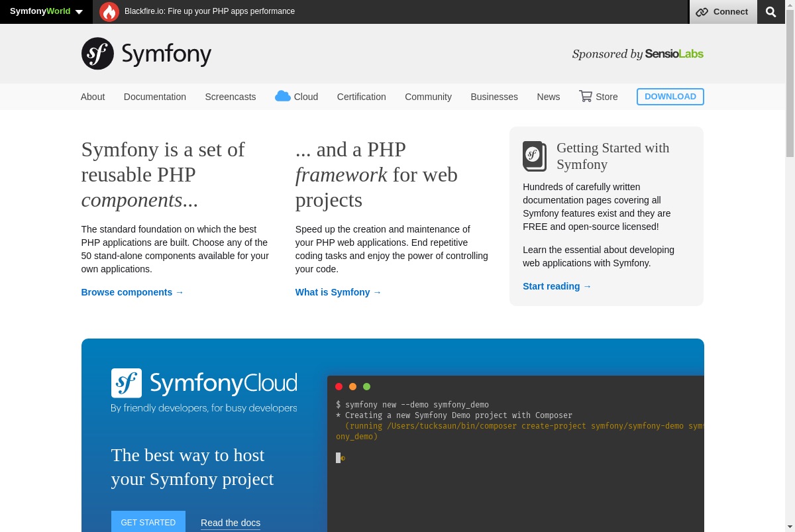
Task: Click the blue Cloud icon in navigation
Action: tap(283, 96)
